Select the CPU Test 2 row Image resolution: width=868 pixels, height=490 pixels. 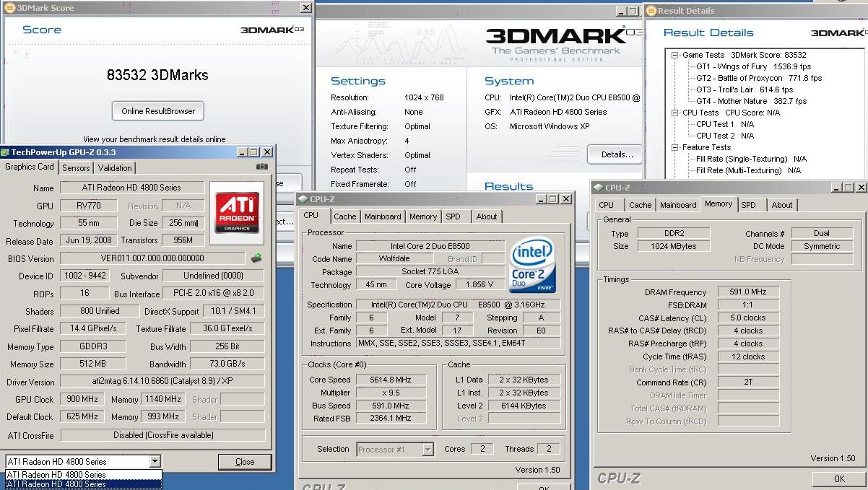click(x=725, y=136)
